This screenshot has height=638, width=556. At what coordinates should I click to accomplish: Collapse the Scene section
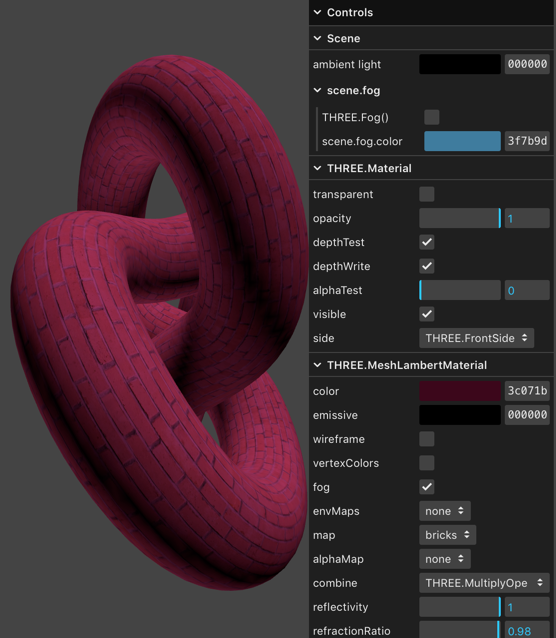point(317,38)
